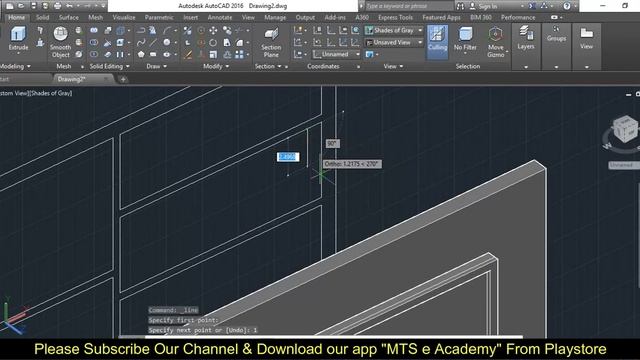Expand the Layers panel button
This screenshot has height=360, width=640.
526,47
